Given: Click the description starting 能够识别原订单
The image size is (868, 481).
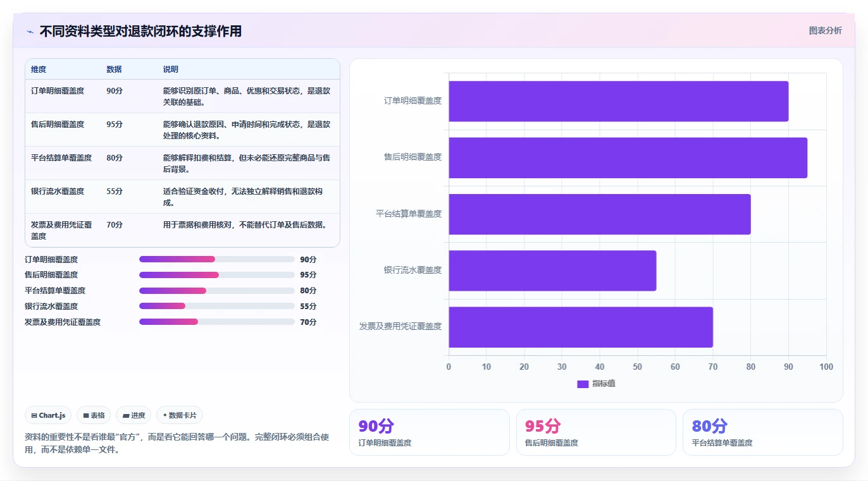Looking at the screenshot, I should pyautogui.click(x=247, y=97).
